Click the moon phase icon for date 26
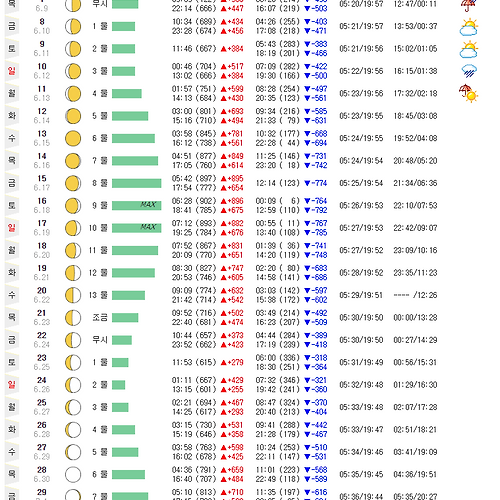 coord(73,430)
